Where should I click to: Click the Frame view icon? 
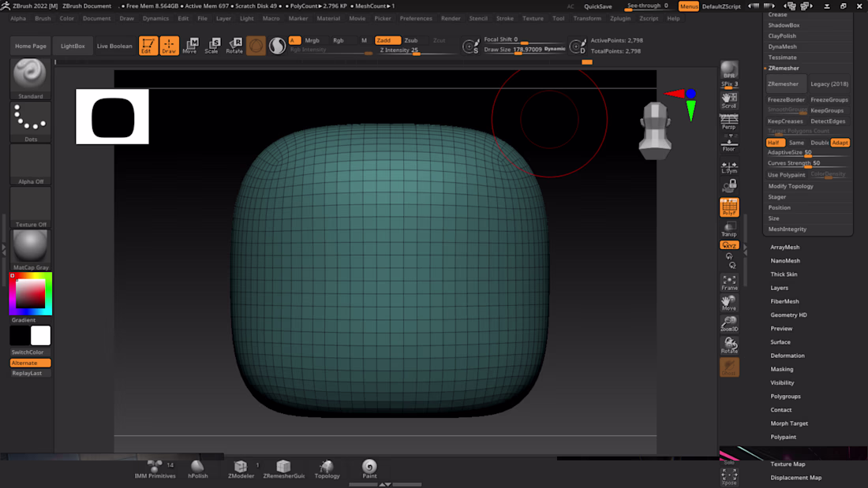pyautogui.click(x=729, y=282)
